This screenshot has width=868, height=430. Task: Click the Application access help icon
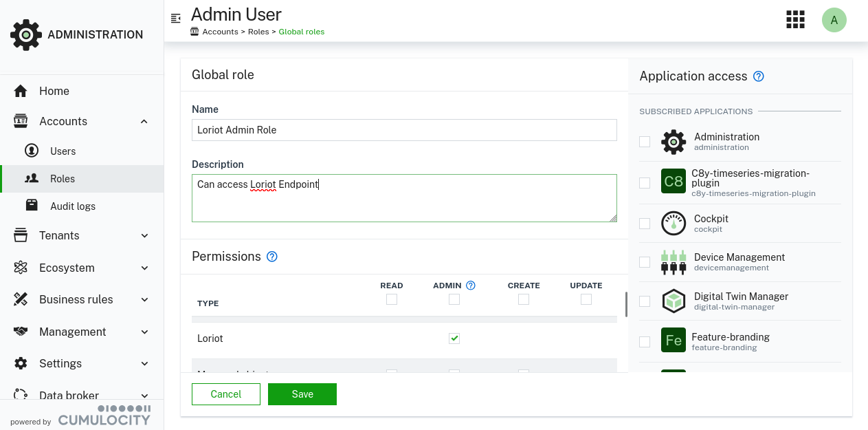point(759,76)
